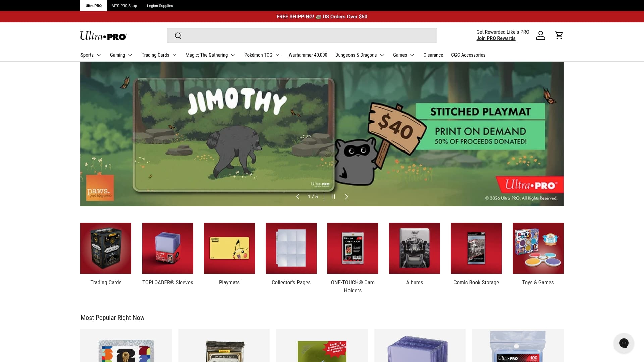Click the Toys & Games label

point(538,283)
